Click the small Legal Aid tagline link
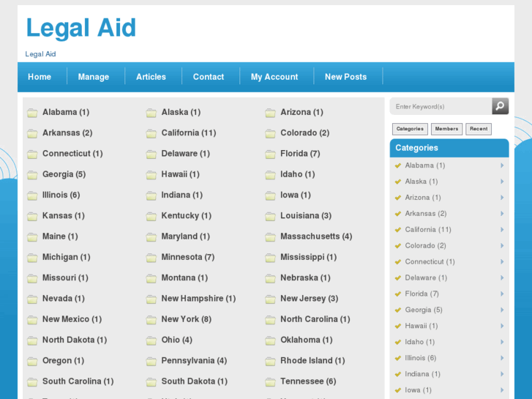The width and height of the screenshot is (532, 399). coord(40,54)
